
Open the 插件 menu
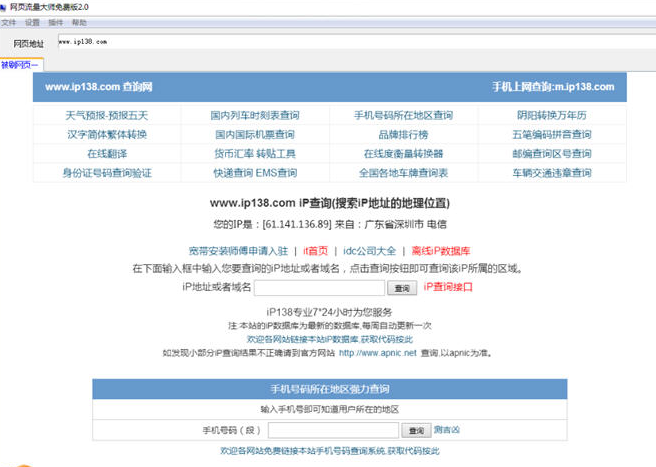coord(56,22)
